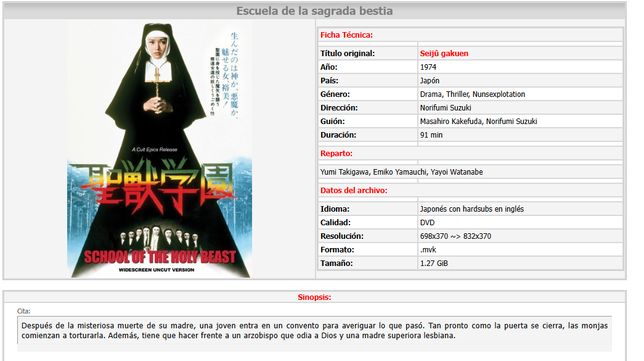Click the Guión value 'Masahiro Kakefuda, Norifumi Suzuki'
644x361 pixels.
478,122
